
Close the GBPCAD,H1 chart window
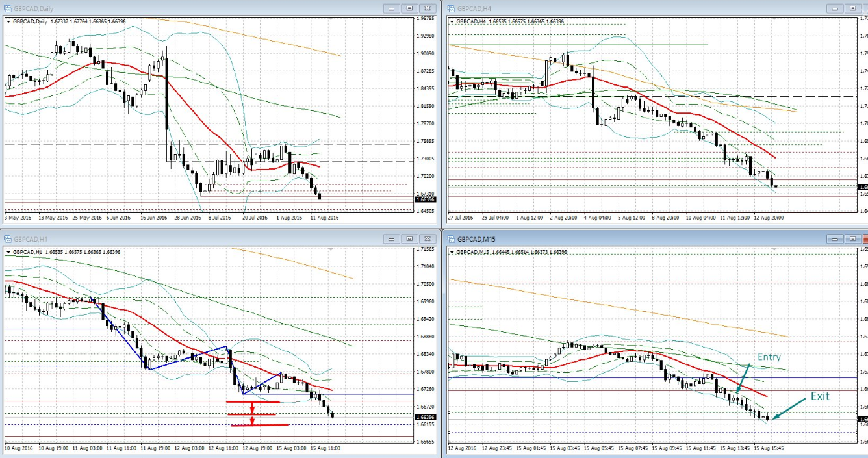coord(427,239)
